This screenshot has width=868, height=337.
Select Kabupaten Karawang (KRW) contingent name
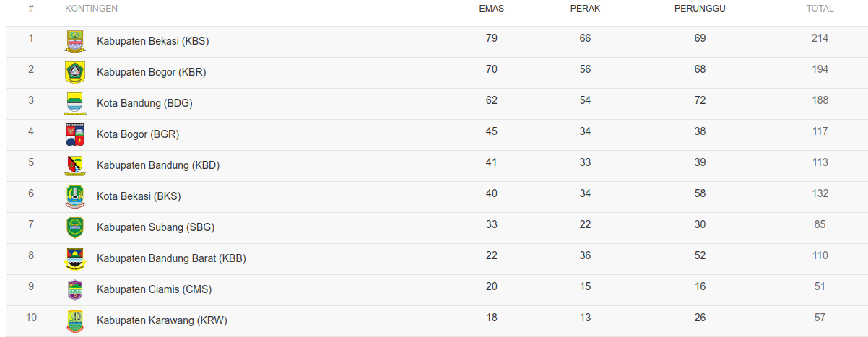point(162,320)
